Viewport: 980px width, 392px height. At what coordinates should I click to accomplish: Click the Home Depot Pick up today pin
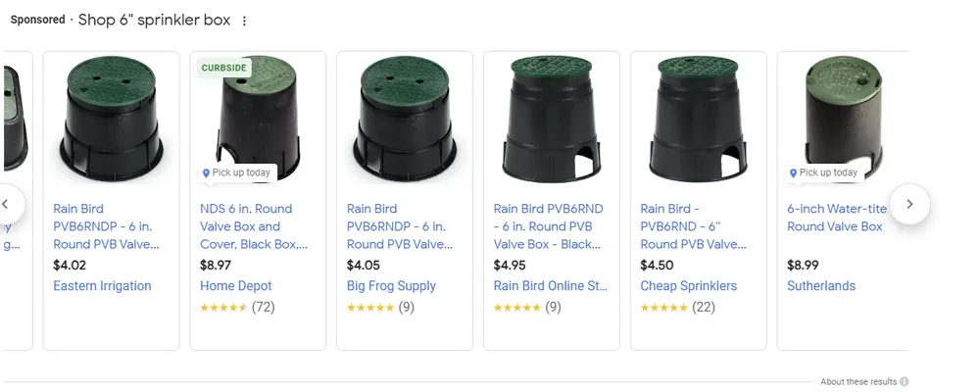(x=206, y=172)
